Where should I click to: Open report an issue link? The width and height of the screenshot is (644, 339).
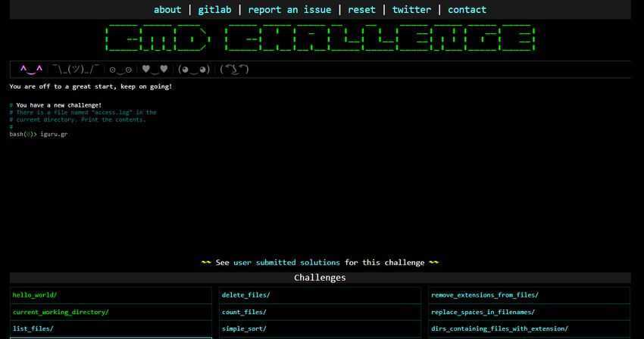(289, 9)
